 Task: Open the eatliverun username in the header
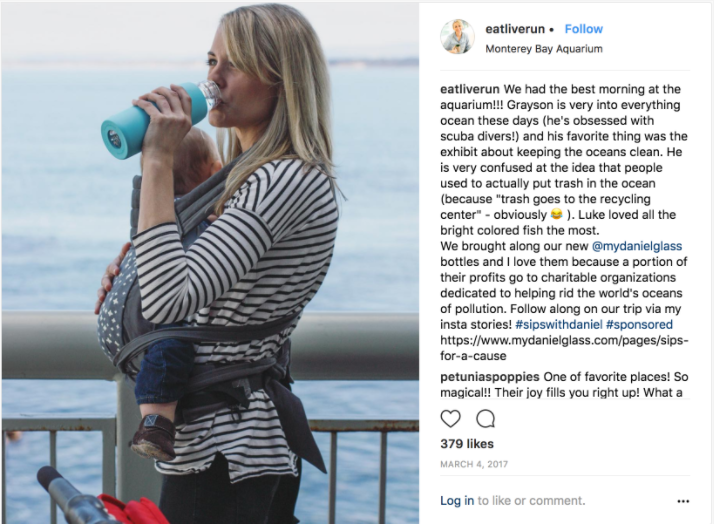pyautogui.click(x=515, y=29)
